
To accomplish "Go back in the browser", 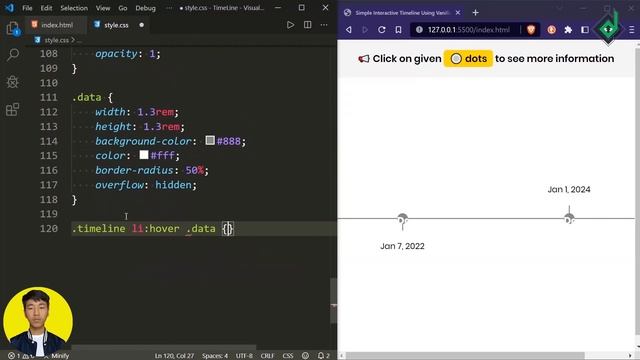I will point(349,29).
